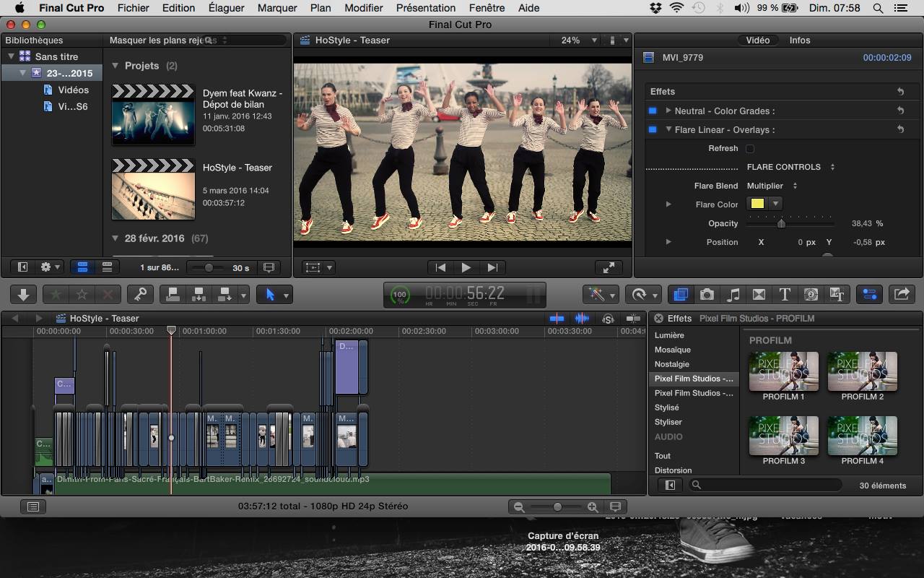Open the Transitions browser icon
The image size is (924, 578).
[x=759, y=294]
